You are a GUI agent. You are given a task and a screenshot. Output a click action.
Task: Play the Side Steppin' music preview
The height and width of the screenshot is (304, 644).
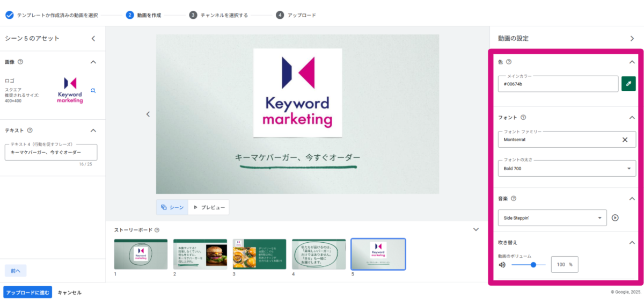(x=615, y=218)
